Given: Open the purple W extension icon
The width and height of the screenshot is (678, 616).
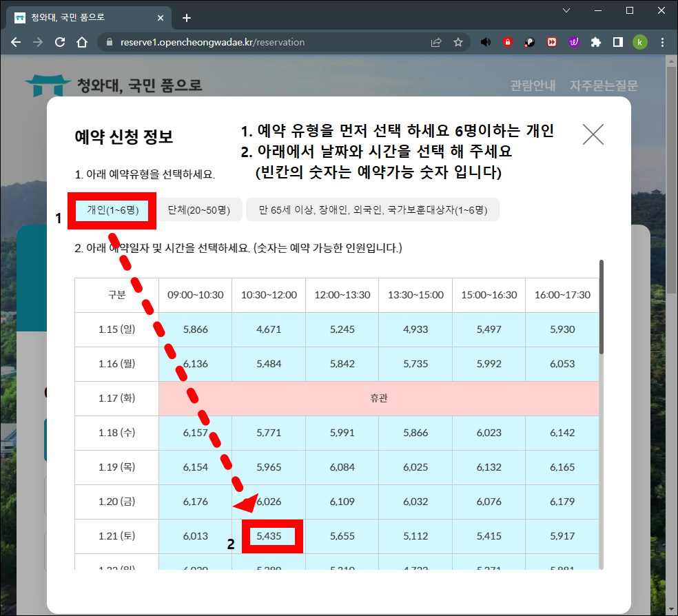Looking at the screenshot, I should click(574, 42).
